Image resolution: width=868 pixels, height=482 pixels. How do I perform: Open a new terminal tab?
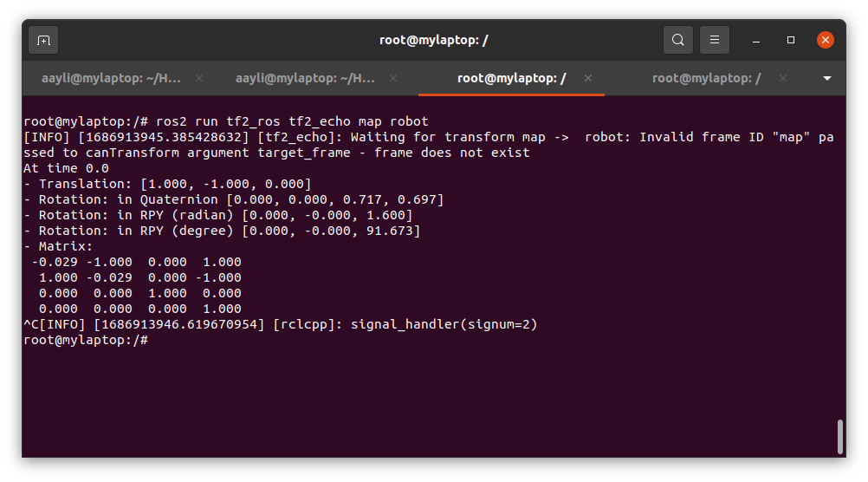[43, 41]
